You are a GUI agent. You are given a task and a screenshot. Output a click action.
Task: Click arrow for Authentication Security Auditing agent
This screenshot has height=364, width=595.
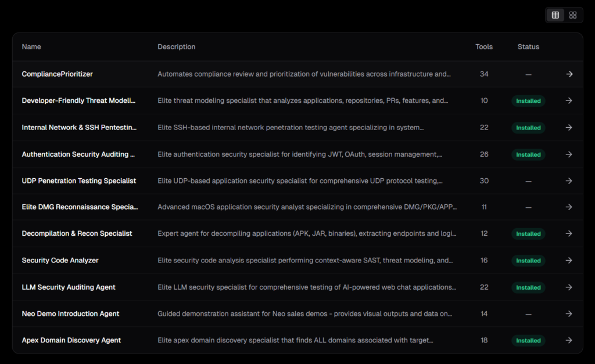click(569, 154)
